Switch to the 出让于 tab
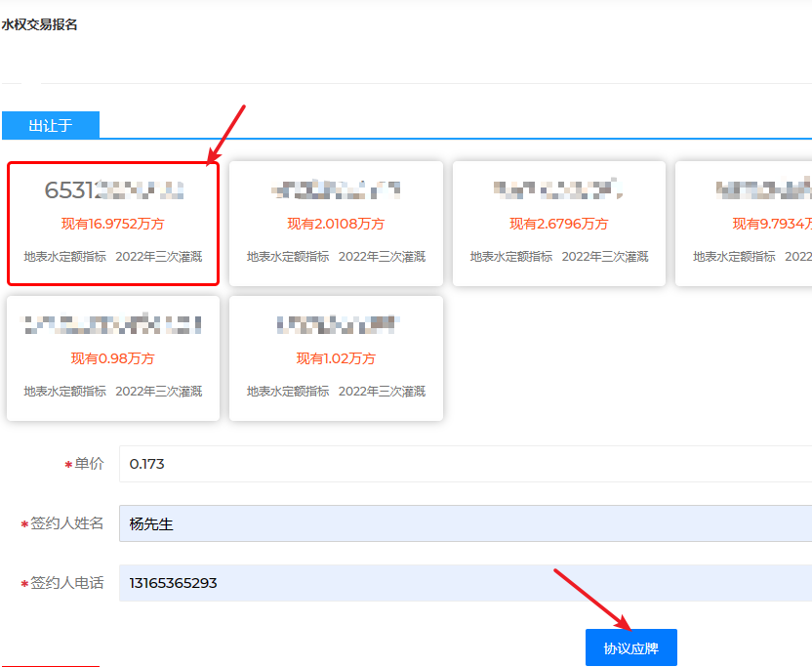The height and width of the screenshot is (667, 812). (x=51, y=126)
